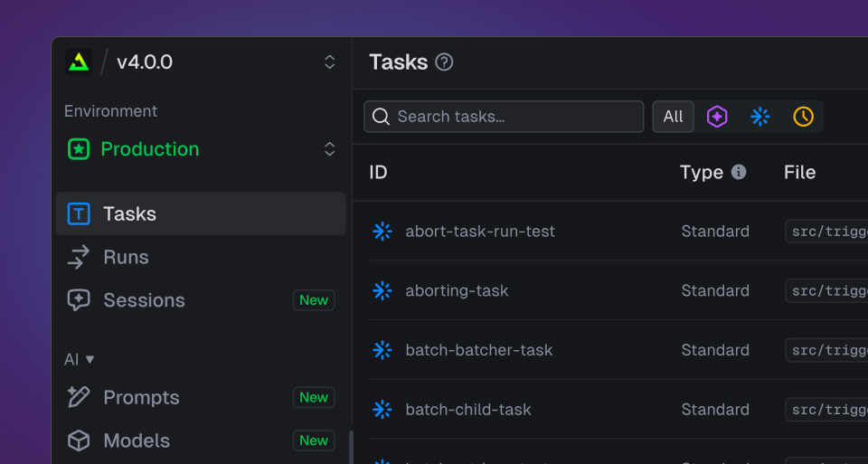Viewport: 868px width, 464px height.
Task: Click the task icon for batch-batcher-task
Action: (x=382, y=350)
